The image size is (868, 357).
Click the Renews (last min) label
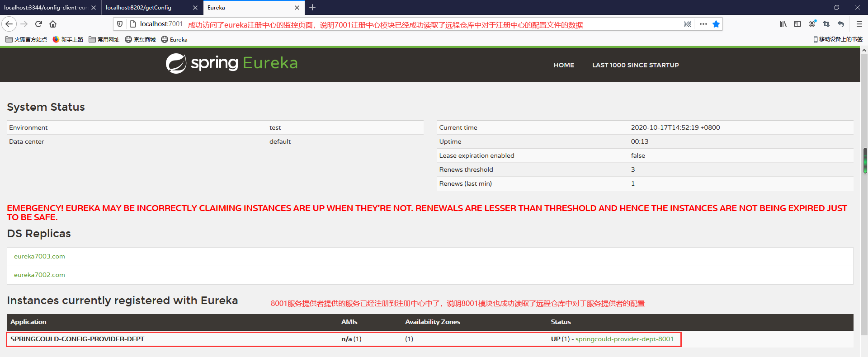tap(465, 183)
